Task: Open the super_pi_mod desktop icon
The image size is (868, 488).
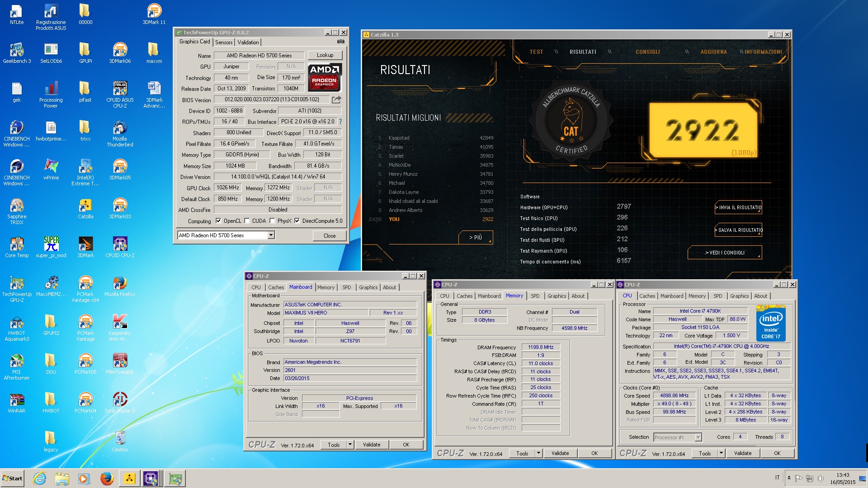Action: point(51,247)
